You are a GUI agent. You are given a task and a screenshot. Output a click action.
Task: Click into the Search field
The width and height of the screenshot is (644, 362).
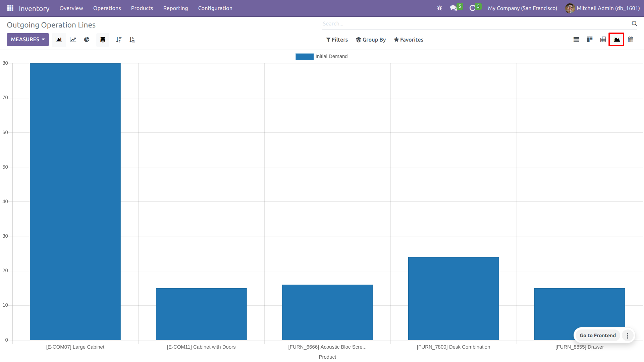[476, 23]
